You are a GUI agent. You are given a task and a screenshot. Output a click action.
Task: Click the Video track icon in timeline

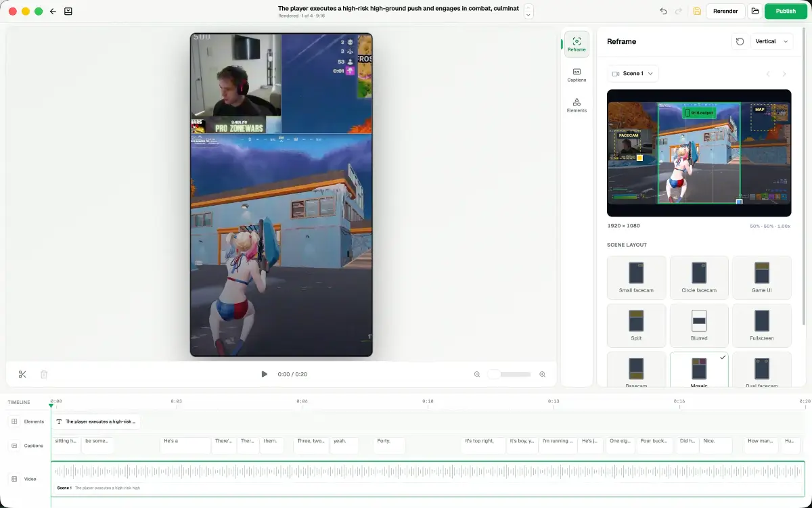(14, 479)
